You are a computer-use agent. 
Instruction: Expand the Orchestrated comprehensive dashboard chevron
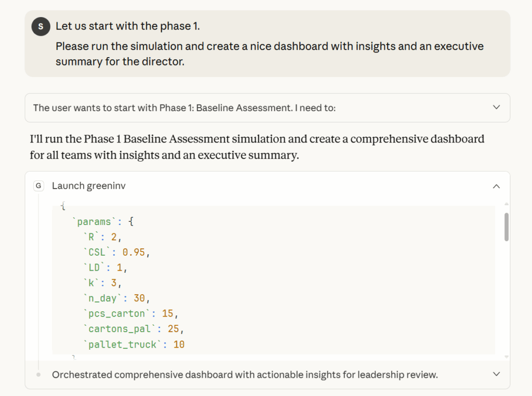click(x=496, y=374)
